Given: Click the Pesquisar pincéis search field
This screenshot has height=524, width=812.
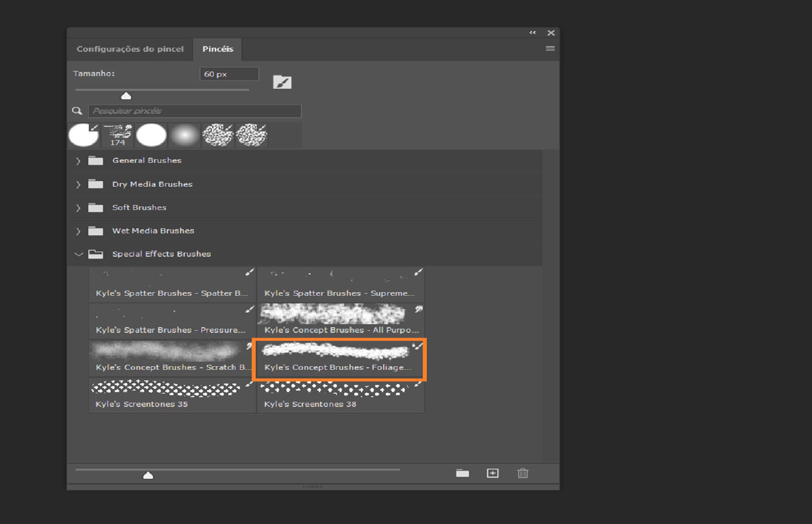Looking at the screenshot, I should tap(194, 111).
